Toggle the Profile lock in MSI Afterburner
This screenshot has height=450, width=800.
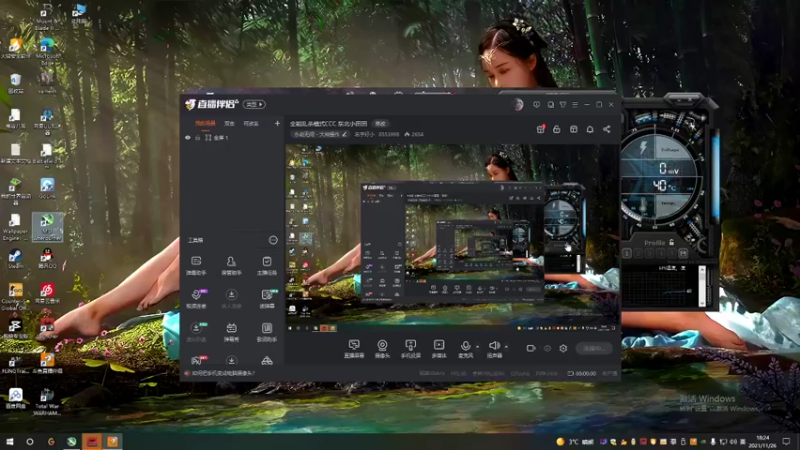point(671,242)
